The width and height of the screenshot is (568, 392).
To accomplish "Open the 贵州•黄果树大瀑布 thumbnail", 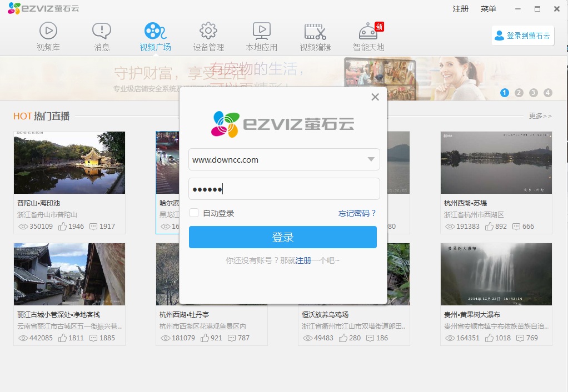I will [x=496, y=274].
